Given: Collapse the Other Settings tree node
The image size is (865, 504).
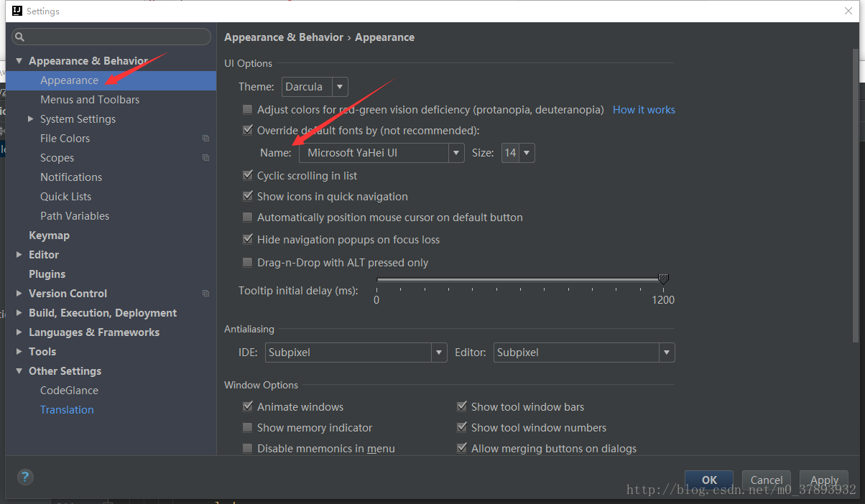Looking at the screenshot, I should coord(19,371).
